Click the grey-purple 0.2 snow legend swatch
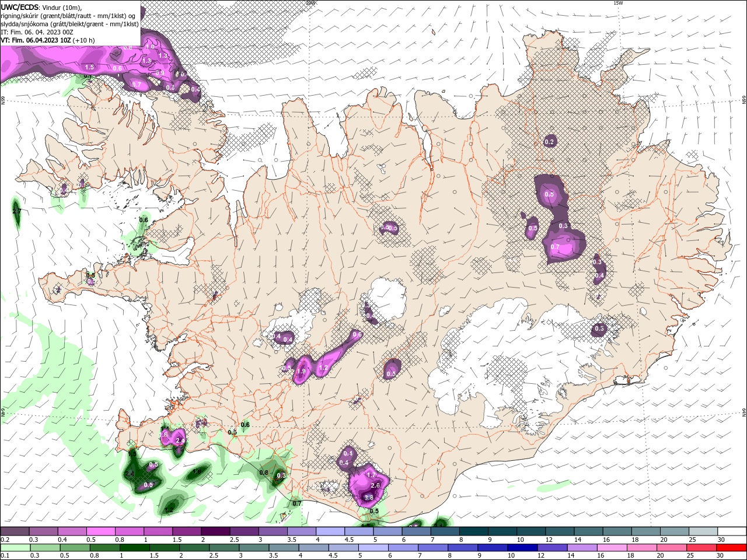Viewport: 747px width, 560px height. [x=15, y=531]
